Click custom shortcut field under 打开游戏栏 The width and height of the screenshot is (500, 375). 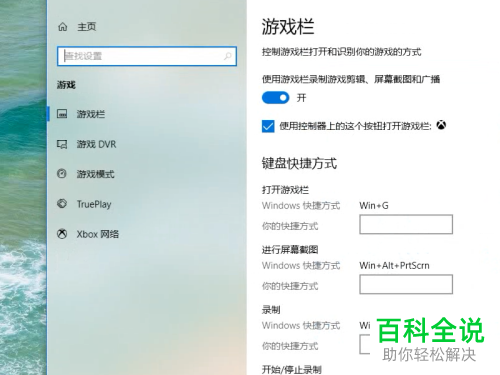coord(406,224)
